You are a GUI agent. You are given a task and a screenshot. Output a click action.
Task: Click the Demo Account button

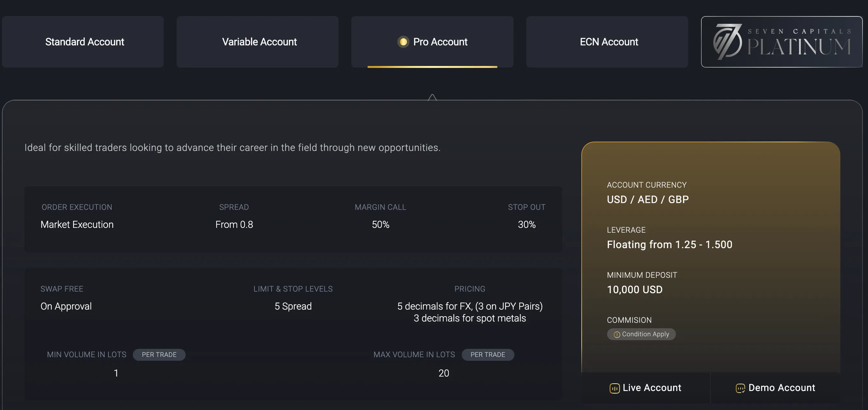775,388
